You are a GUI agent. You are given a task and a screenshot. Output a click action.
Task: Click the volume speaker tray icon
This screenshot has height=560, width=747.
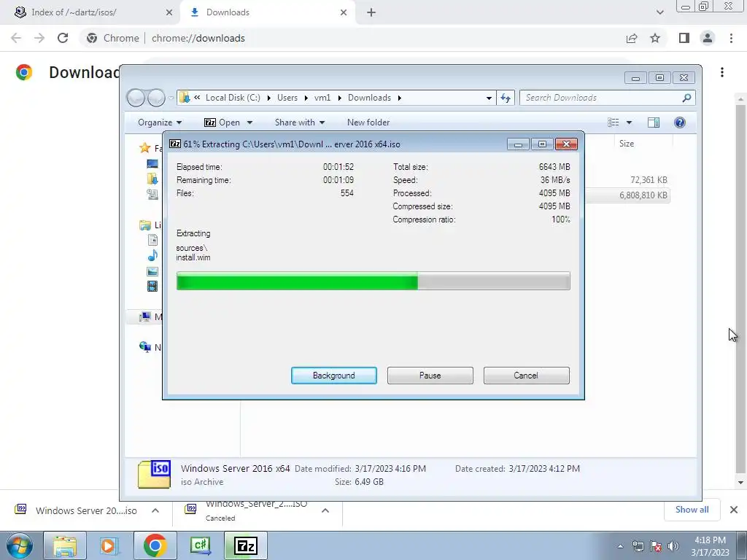(x=673, y=545)
